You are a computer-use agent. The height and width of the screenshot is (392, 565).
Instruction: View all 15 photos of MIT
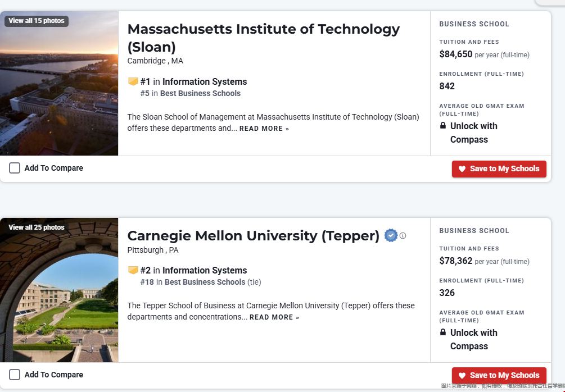(37, 21)
